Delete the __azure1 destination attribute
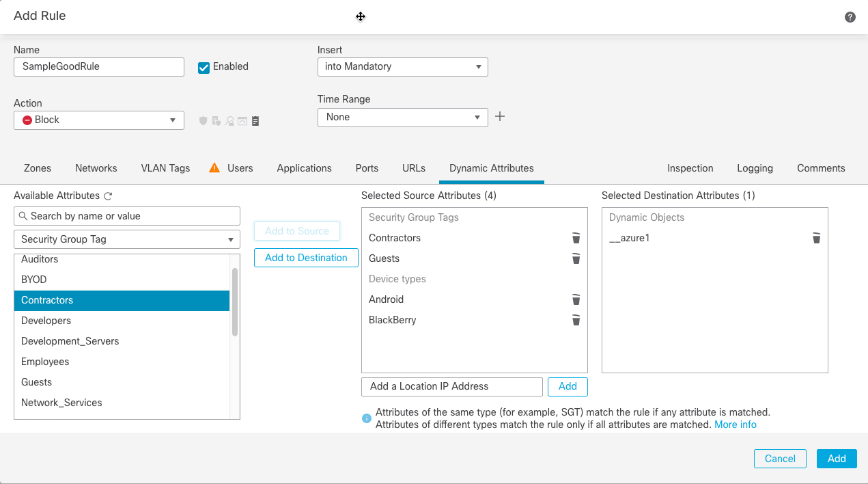This screenshot has height=484, width=868. click(816, 238)
